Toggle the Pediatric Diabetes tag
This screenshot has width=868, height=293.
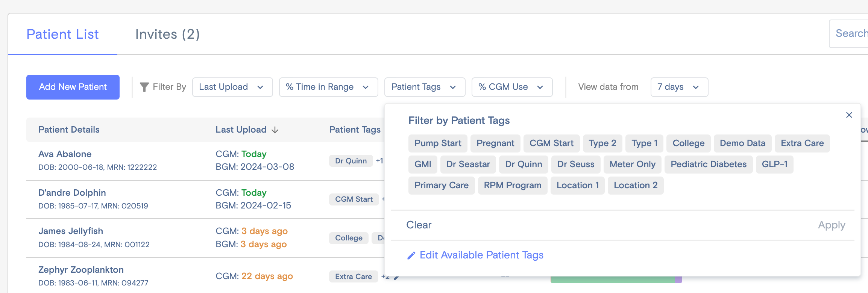click(x=709, y=164)
